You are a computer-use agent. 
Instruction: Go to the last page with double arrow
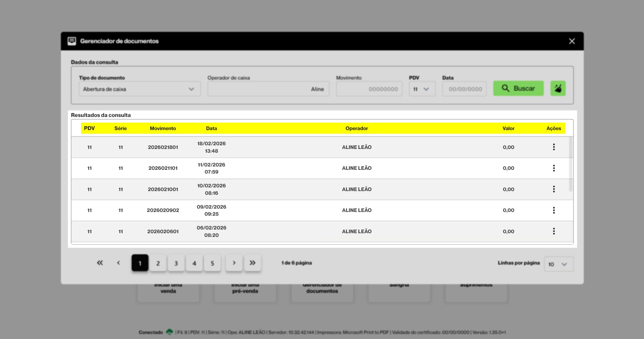(x=252, y=263)
